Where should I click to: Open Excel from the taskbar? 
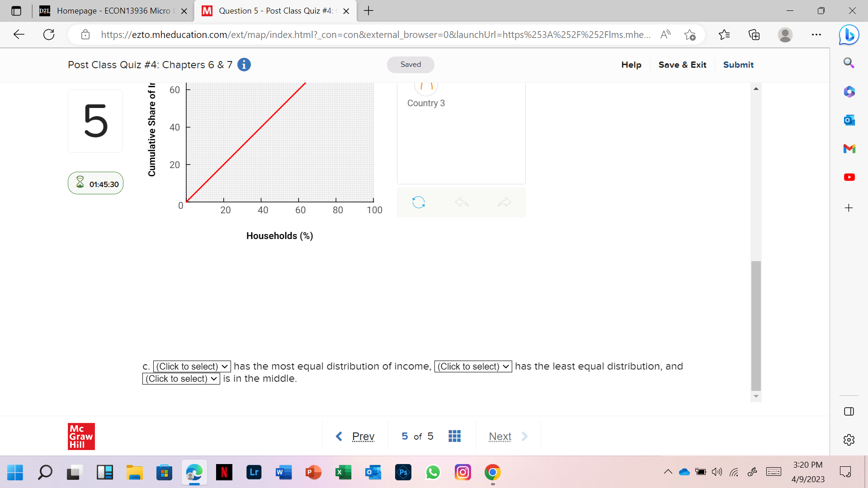343,472
